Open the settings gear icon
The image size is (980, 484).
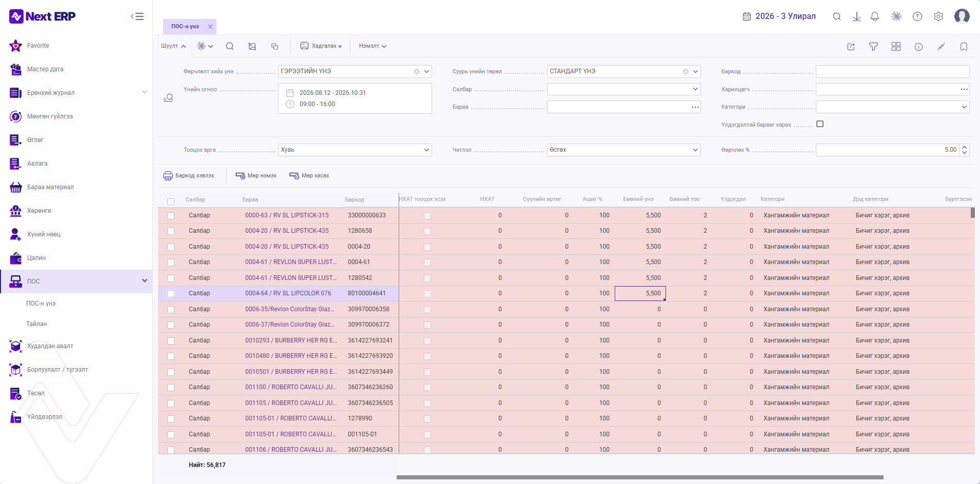pos(938,16)
